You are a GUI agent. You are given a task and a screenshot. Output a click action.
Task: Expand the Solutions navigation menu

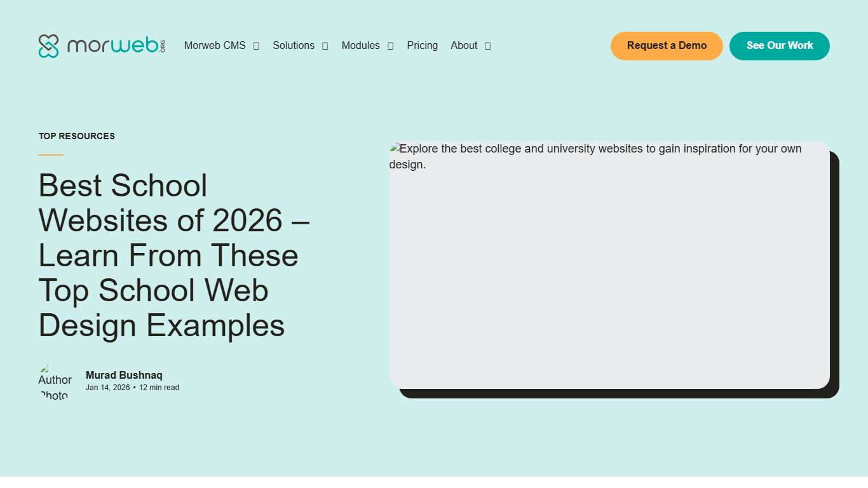[x=294, y=45]
